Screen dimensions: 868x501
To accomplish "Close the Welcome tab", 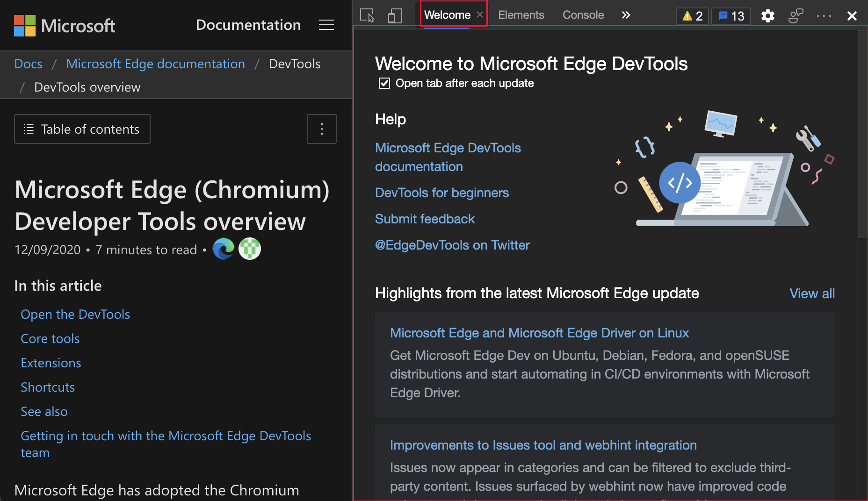I will coord(479,14).
